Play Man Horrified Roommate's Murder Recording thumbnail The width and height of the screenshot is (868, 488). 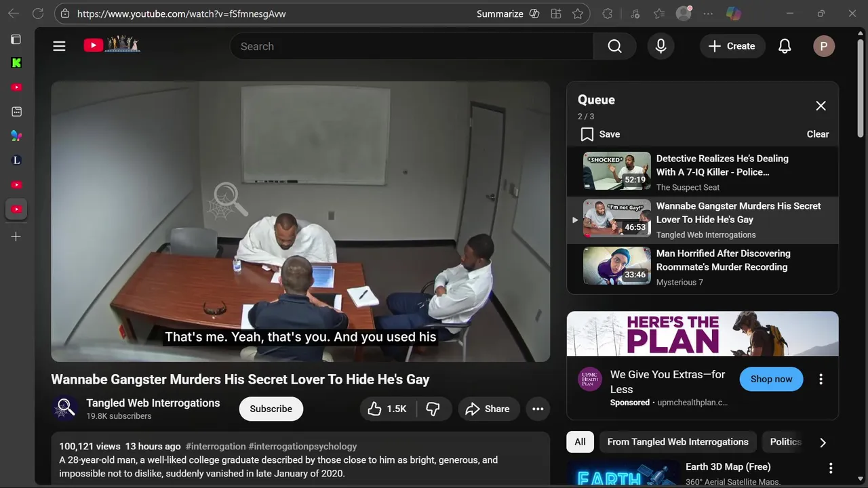coord(616,266)
